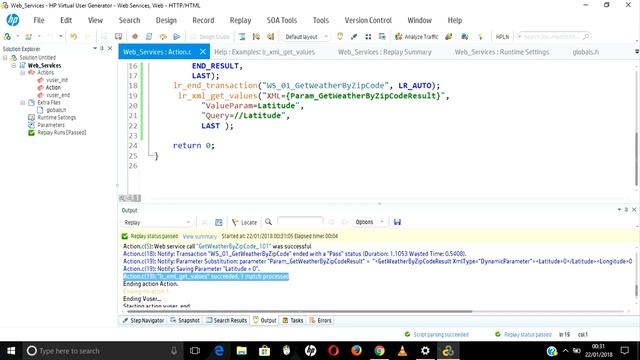The image size is (640, 360).
Task: Open the Tasks bottom tab
Action: point(293,320)
